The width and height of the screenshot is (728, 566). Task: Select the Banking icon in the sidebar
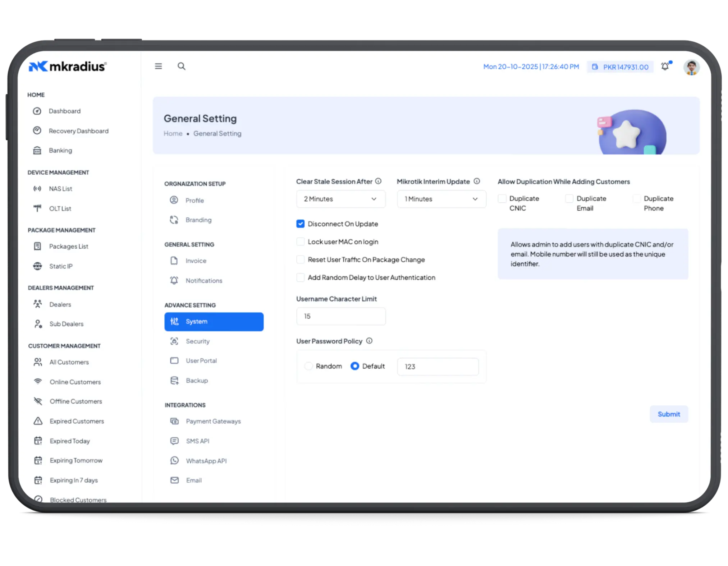(x=38, y=150)
